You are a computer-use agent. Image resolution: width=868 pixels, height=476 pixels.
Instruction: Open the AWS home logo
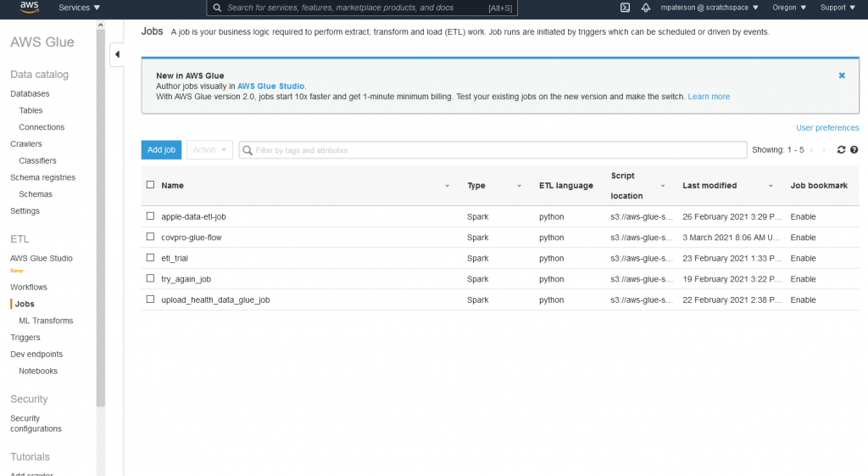click(x=30, y=7)
